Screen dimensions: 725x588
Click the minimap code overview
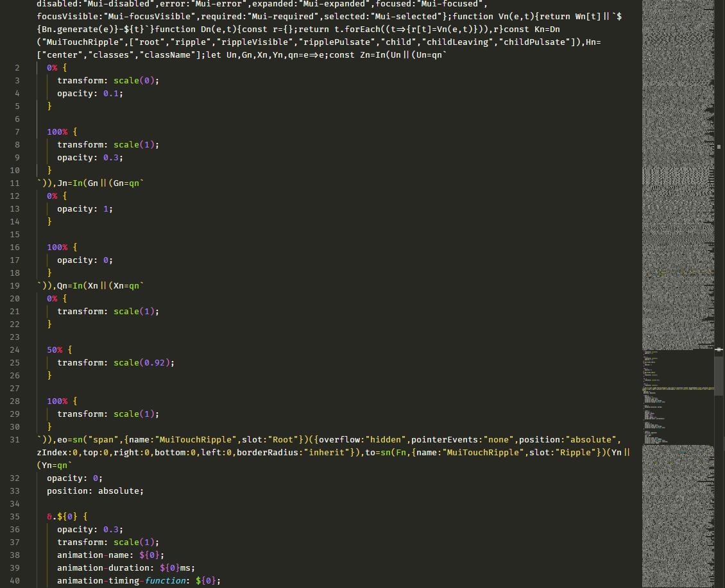point(678,294)
